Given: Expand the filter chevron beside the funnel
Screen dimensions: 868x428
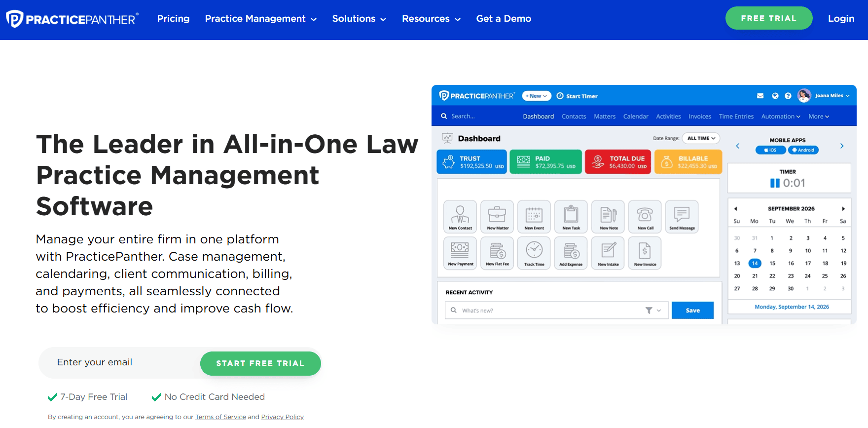Looking at the screenshot, I should coord(659,311).
